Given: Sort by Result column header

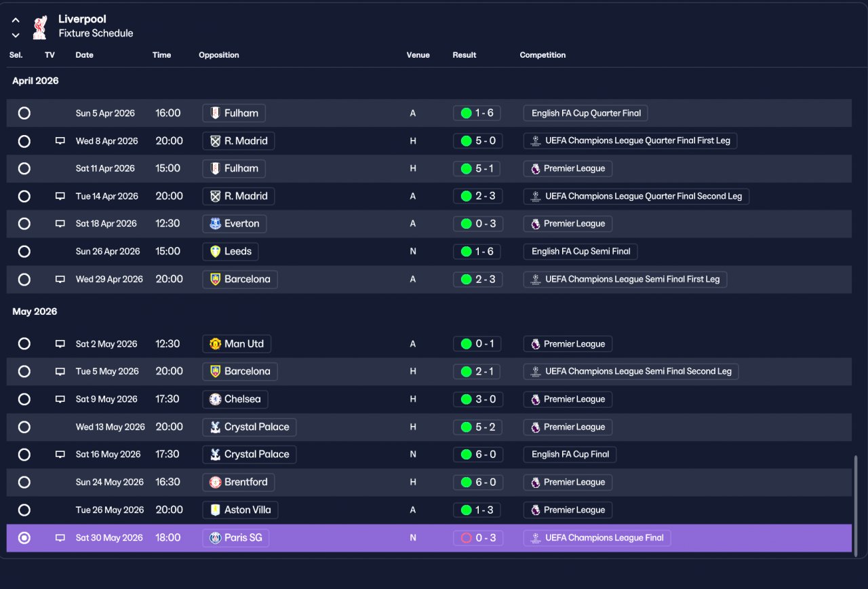Looking at the screenshot, I should (x=465, y=55).
